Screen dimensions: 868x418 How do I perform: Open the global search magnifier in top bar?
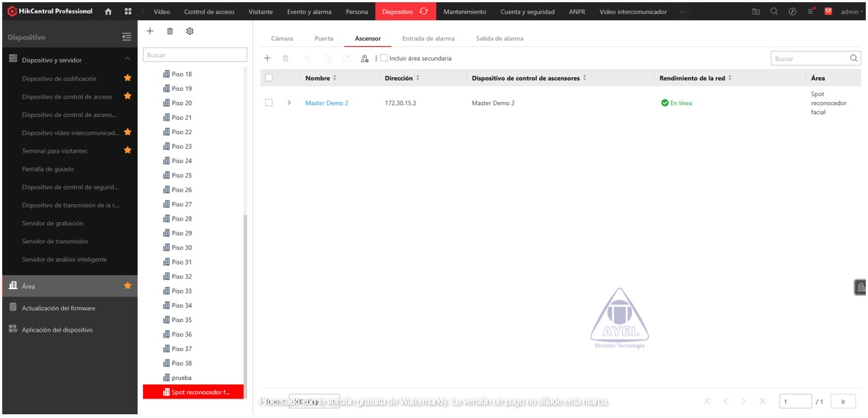coord(774,11)
